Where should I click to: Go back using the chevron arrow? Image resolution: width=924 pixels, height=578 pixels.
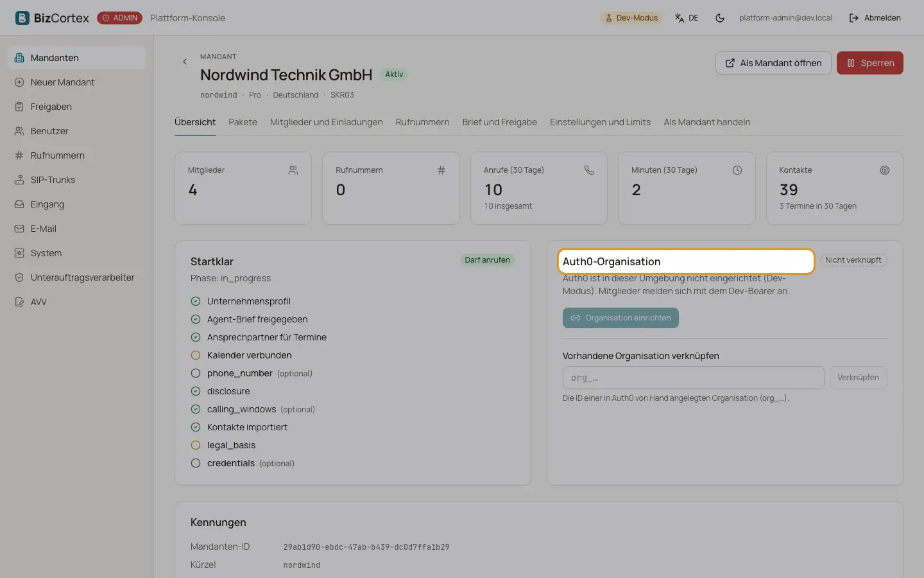pos(185,62)
